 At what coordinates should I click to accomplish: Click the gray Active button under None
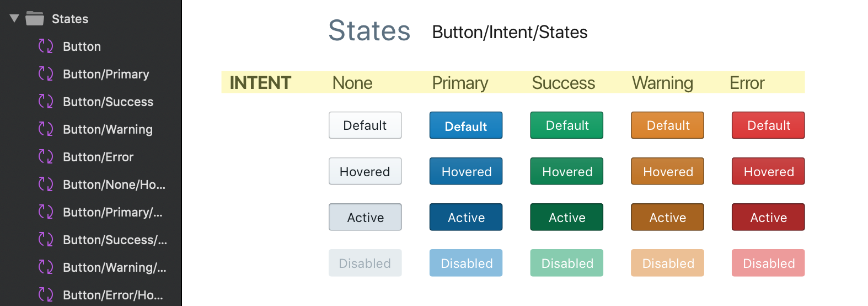[x=365, y=217]
